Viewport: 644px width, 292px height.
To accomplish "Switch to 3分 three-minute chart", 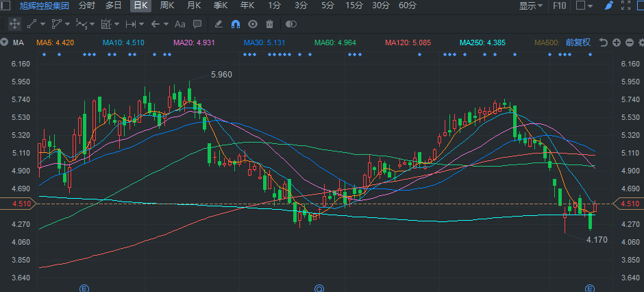I will (x=301, y=5).
